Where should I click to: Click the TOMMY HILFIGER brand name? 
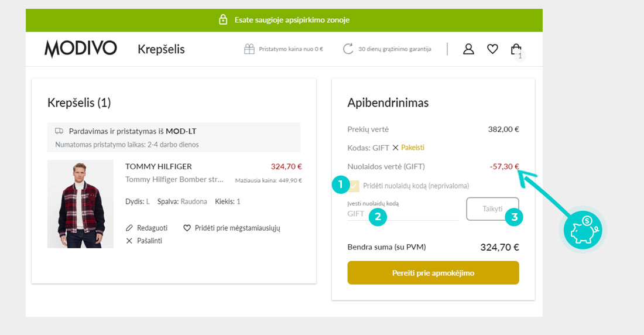[x=159, y=166]
